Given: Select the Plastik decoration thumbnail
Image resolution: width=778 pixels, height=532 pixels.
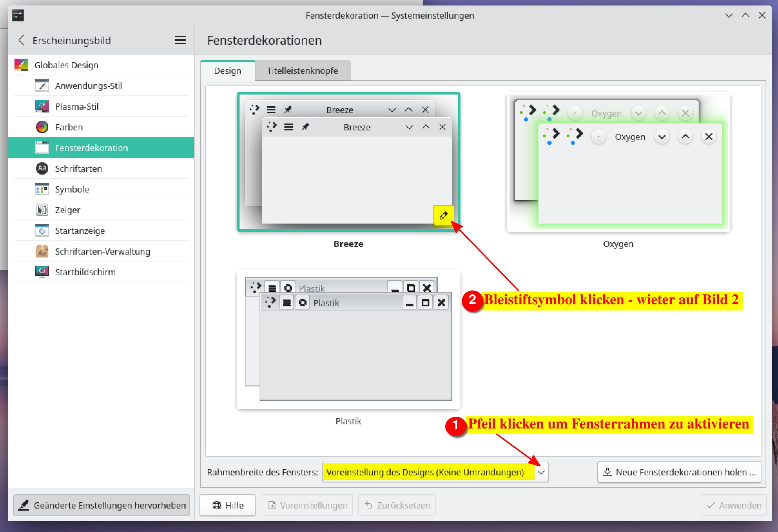Looking at the screenshot, I should point(348,339).
